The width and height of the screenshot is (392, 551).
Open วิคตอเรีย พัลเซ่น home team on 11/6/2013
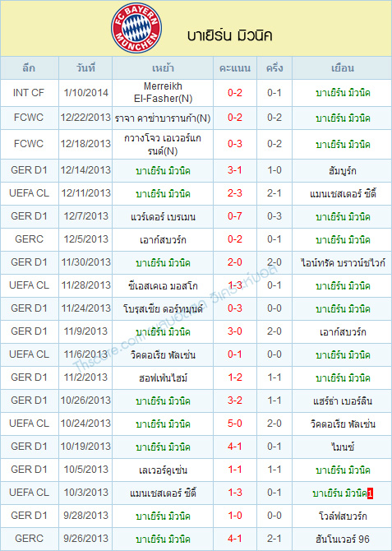[163, 355]
